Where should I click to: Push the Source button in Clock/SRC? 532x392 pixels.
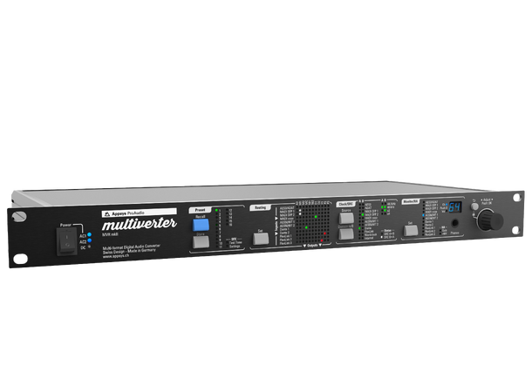tap(346, 218)
